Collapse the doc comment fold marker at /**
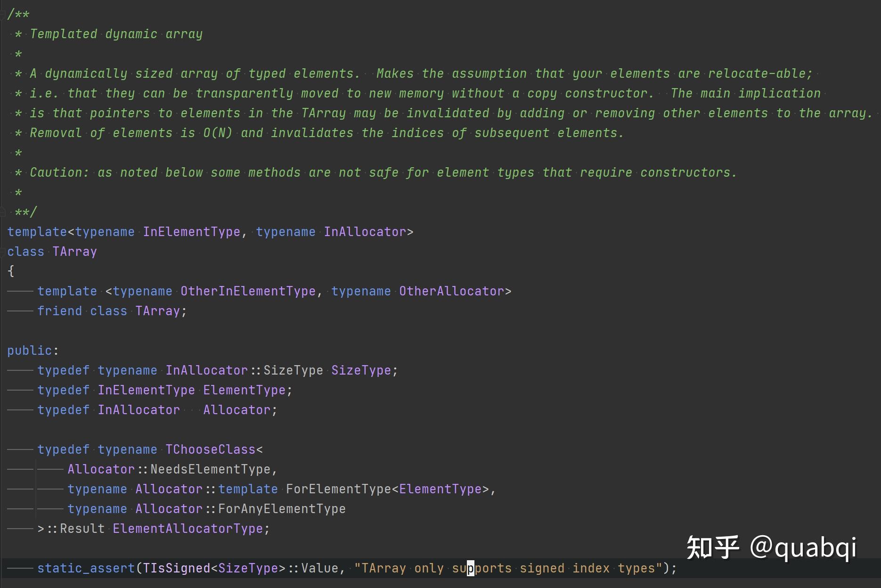 (x=2, y=14)
